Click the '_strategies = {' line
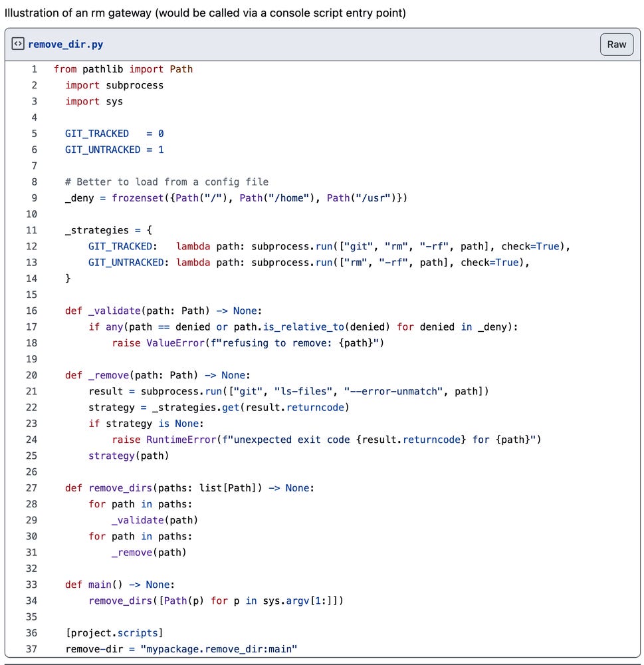This screenshot has height=665, width=644. point(108,230)
